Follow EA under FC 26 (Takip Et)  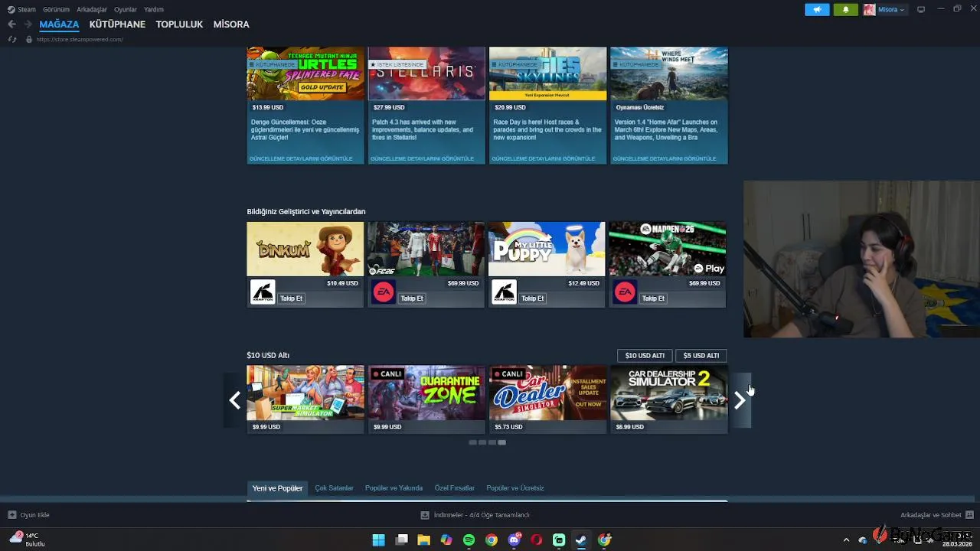412,298
